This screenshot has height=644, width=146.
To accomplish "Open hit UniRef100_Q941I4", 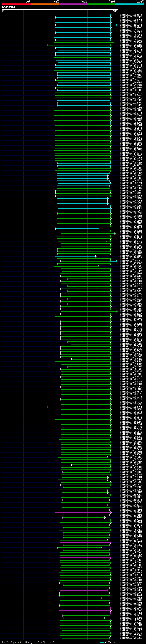I will coord(131,15).
